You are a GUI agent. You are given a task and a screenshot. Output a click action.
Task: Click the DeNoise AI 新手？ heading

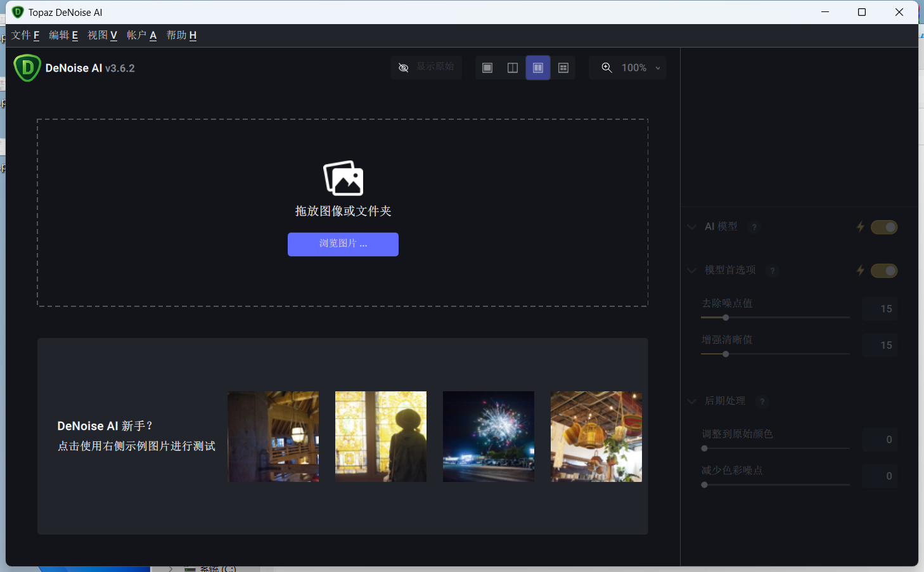pos(105,426)
